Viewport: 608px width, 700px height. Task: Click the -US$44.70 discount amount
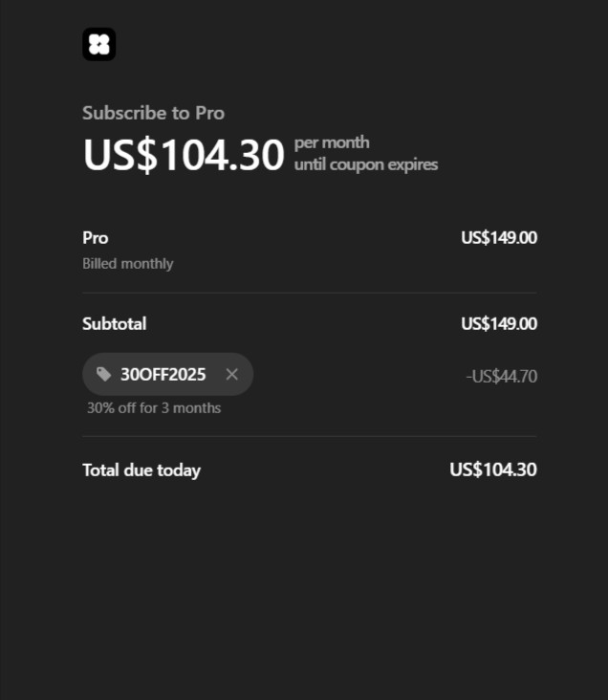501,377
